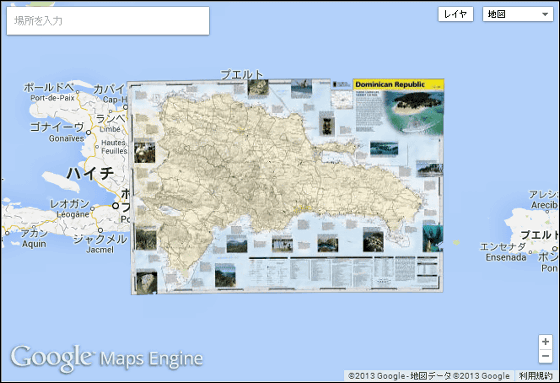Screen dimensions: 560x383
Task: Click the Aquin town label
Action: pos(34,244)
